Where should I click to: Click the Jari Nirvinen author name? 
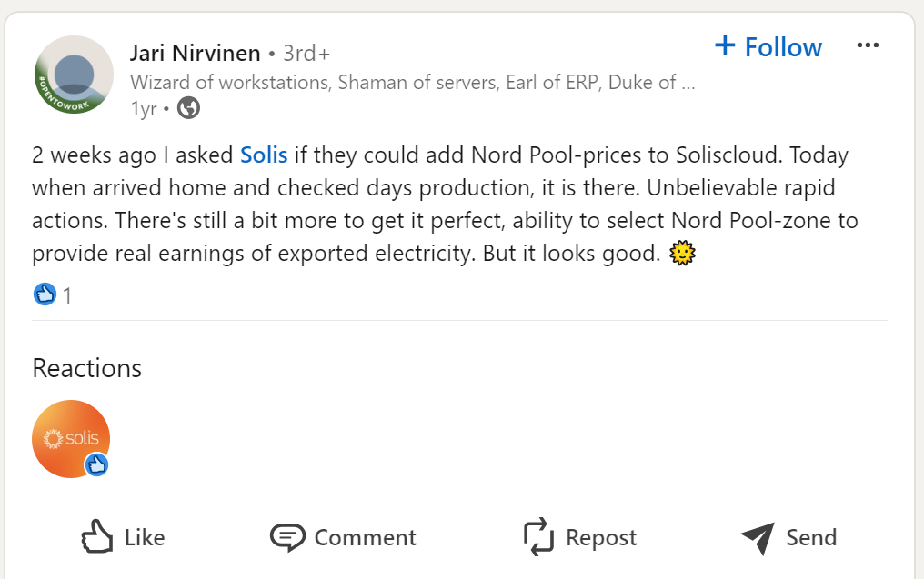(195, 53)
